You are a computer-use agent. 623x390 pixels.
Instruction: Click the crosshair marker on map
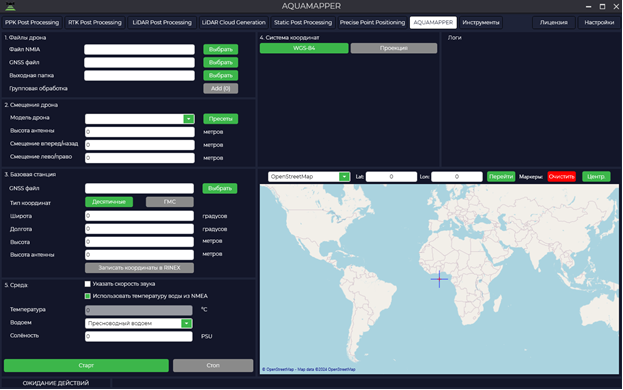point(439,279)
